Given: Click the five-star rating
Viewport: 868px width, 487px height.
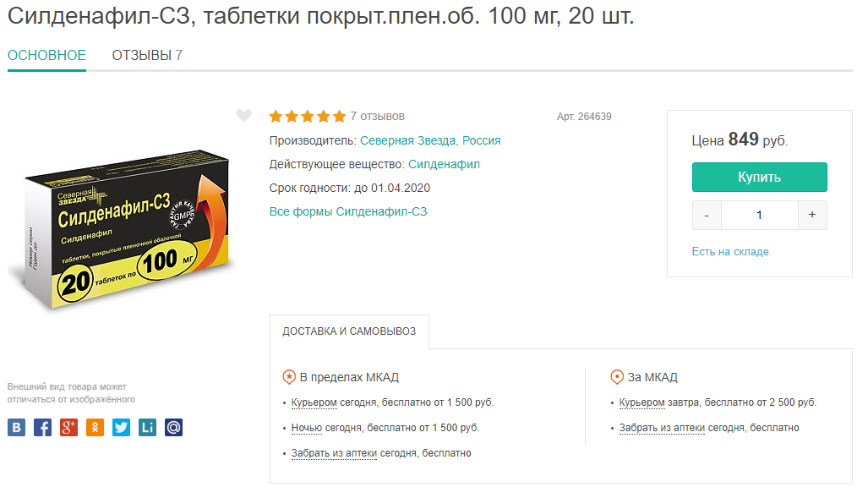Looking at the screenshot, I should (x=308, y=117).
